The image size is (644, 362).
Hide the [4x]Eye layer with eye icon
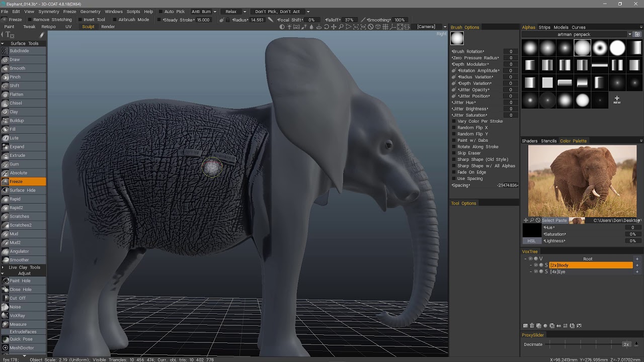click(x=536, y=271)
